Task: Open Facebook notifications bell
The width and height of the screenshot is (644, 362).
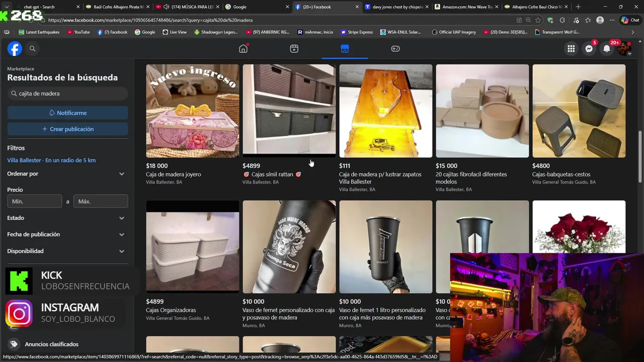Action: point(607,49)
